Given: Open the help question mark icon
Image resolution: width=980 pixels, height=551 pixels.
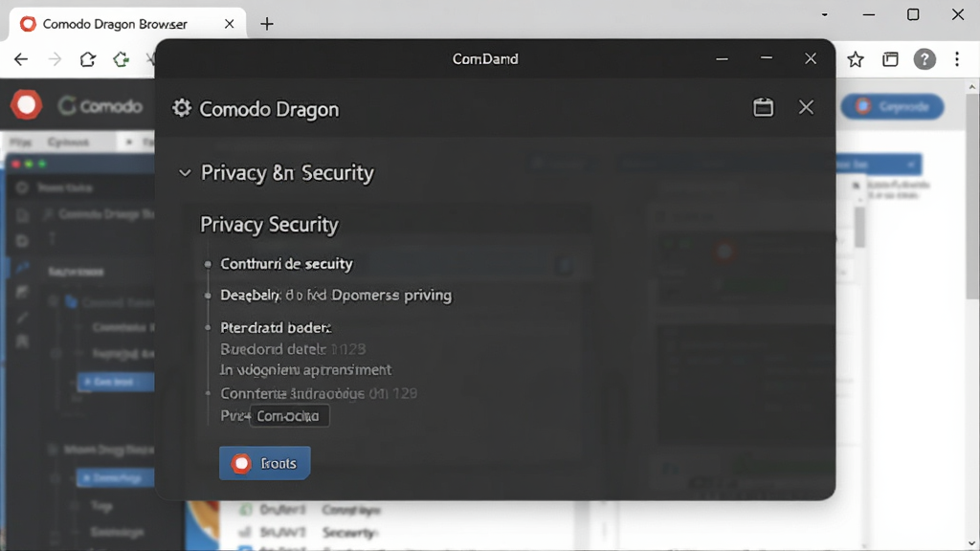Looking at the screenshot, I should click(x=924, y=59).
